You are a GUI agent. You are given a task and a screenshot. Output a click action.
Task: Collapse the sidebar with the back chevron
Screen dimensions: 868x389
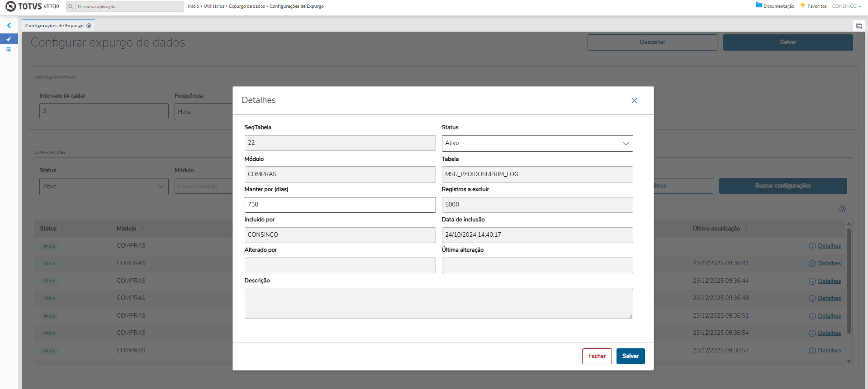coord(9,26)
